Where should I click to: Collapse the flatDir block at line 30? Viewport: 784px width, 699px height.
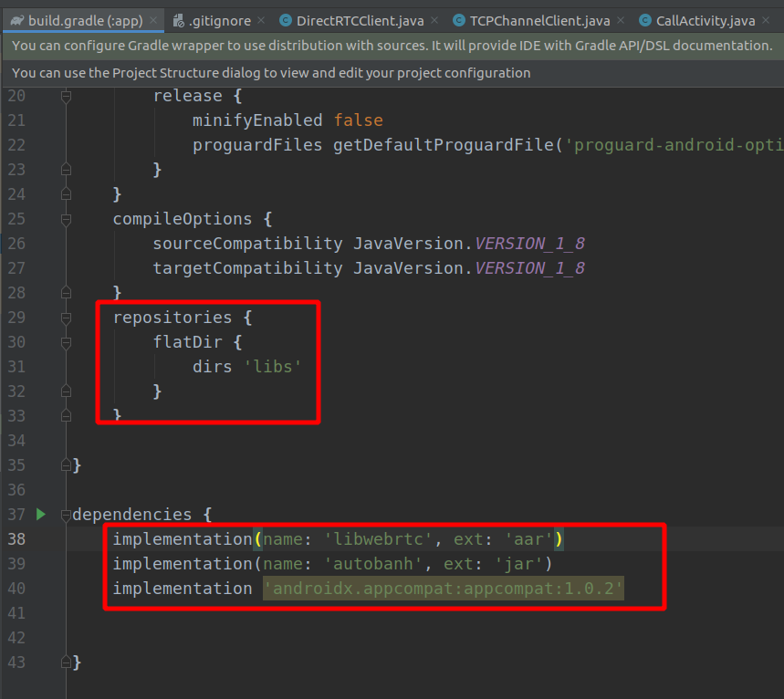point(66,342)
